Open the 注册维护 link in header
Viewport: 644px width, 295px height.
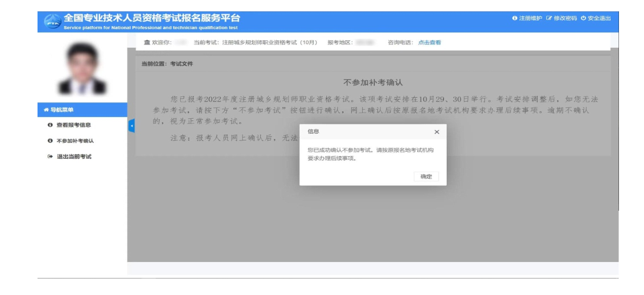tap(530, 18)
